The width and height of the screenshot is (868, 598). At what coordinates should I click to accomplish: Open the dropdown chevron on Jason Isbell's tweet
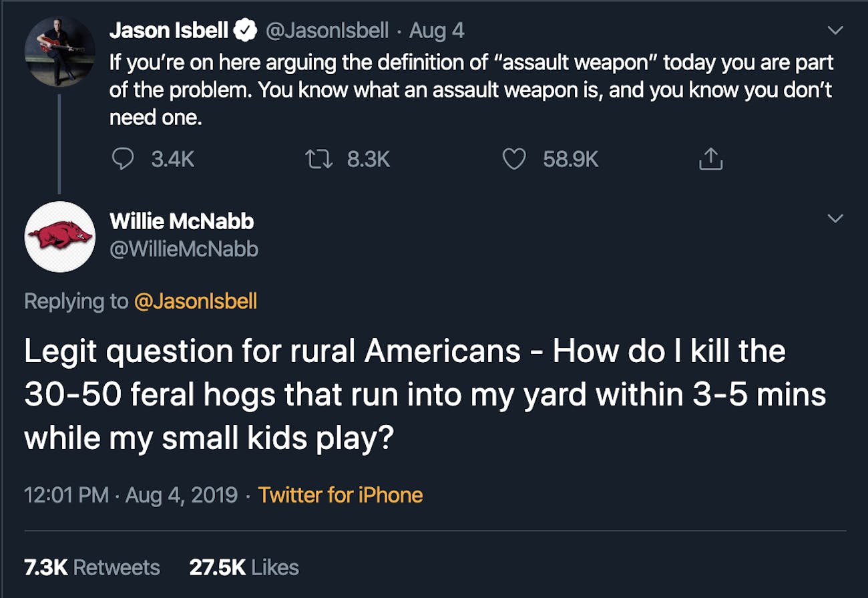click(834, 29)
